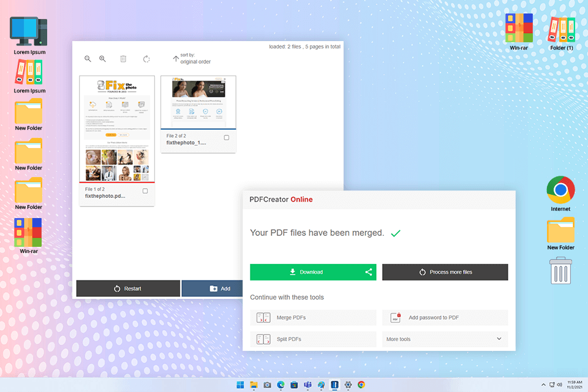Open Chrome from the taskbar
588x392 pixels.
point(361,385)
